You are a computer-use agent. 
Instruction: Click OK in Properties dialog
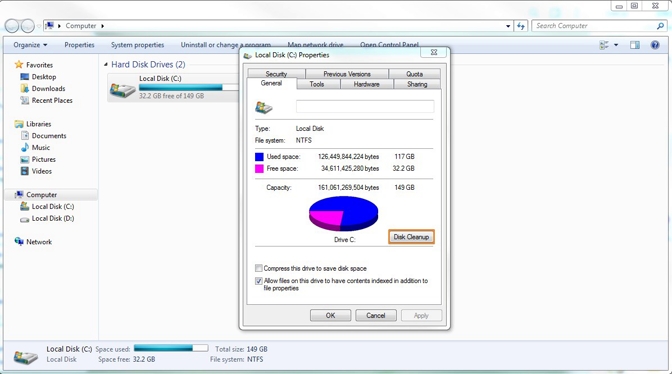(330, 315)
